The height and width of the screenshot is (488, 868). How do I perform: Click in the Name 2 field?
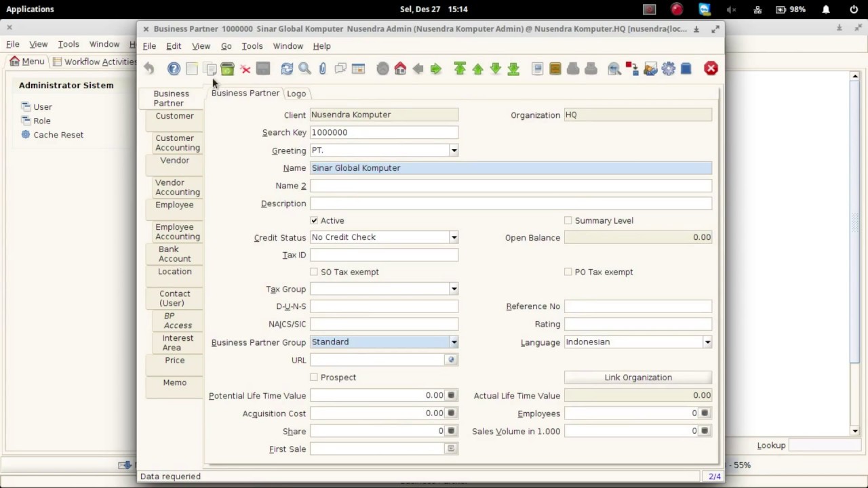pyautogui.click(x=511, y=186)
